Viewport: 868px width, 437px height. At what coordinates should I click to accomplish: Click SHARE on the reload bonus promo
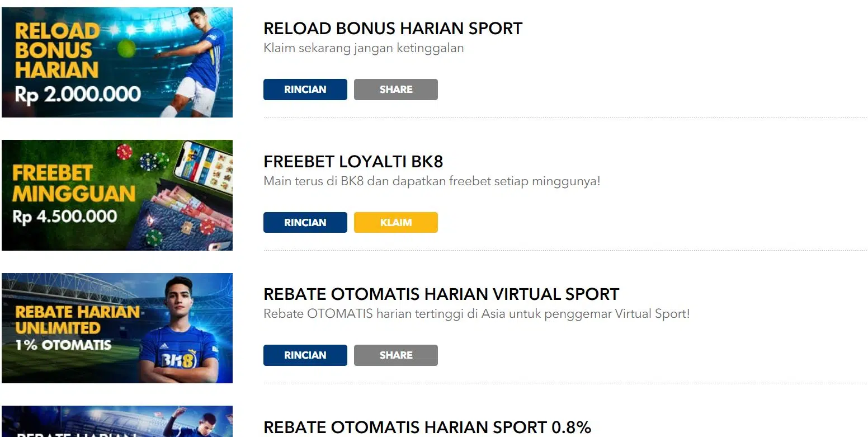coord(395,90)
